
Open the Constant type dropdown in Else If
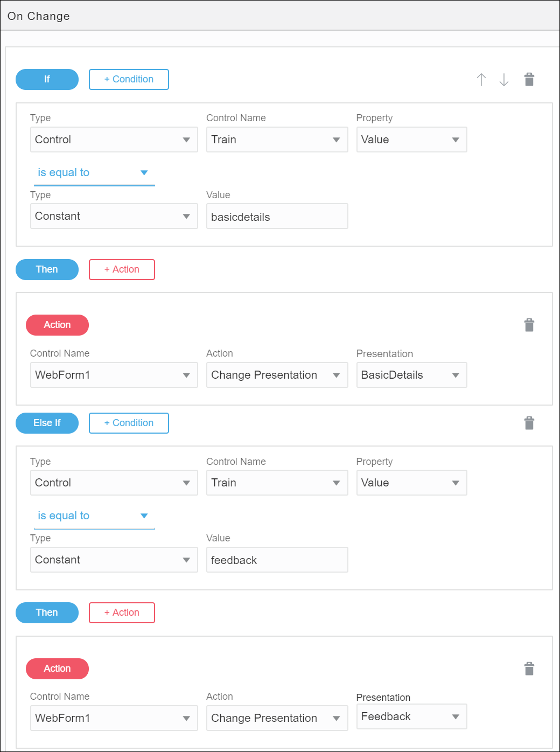pos(114,560)
